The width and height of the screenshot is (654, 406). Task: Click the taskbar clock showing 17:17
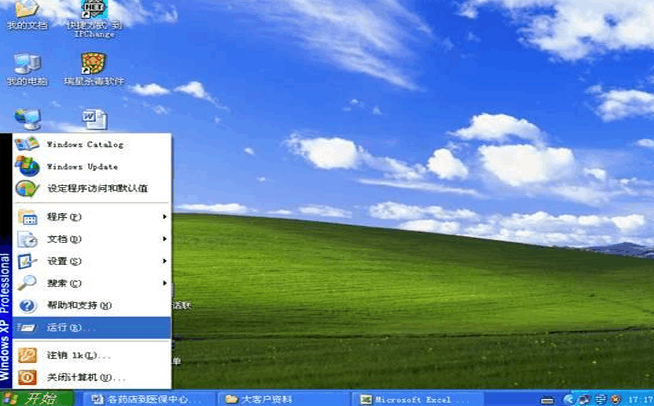click(641, 400)
